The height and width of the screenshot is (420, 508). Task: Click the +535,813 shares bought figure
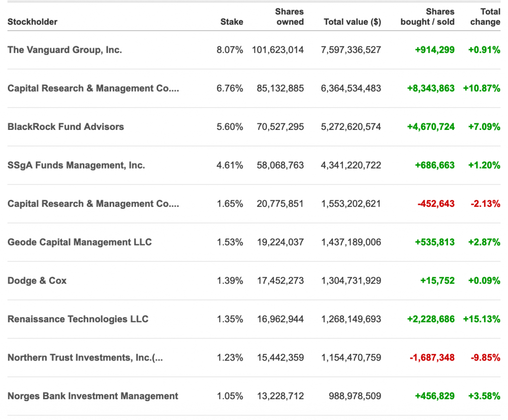point(435,242)
